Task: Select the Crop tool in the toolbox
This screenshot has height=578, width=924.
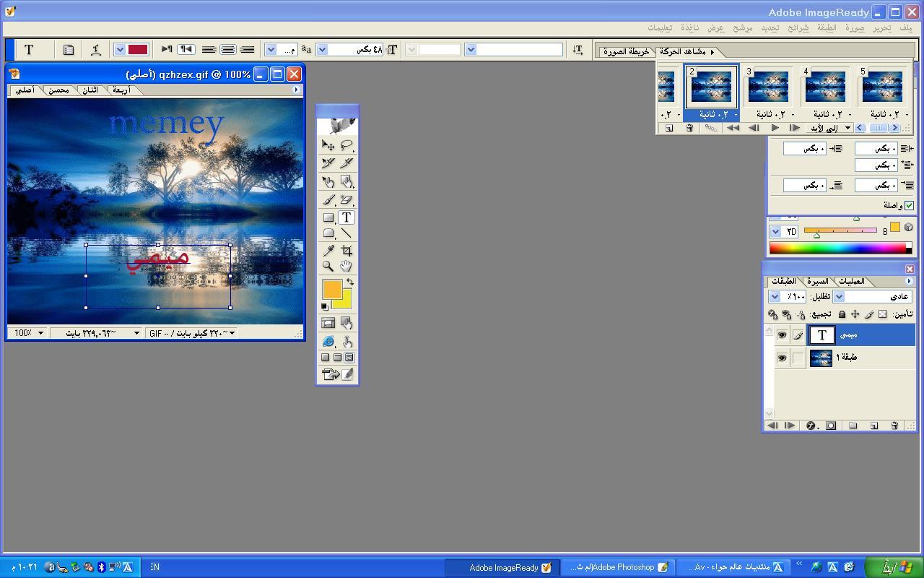Action: pos(346,251)
